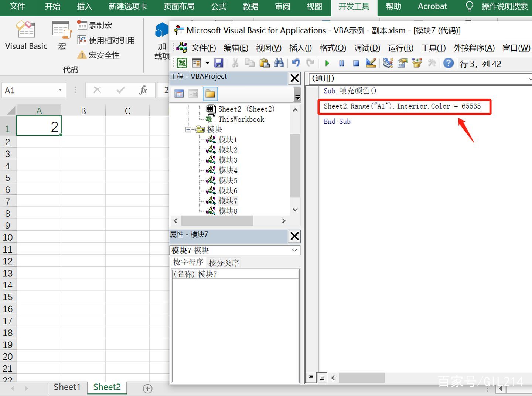This screenshot has height=396, width=532.
Task: Click the Undo arrow in VBA toolbar
Action: tap(296, 63)
